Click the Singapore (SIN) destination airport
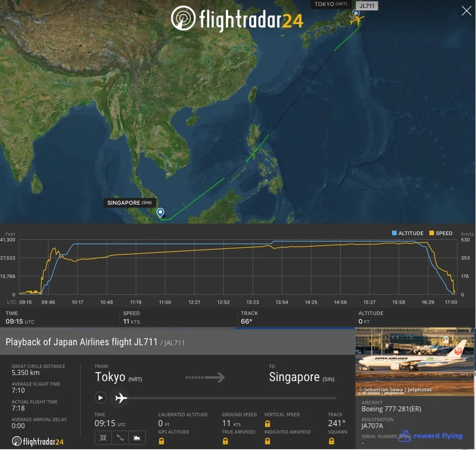Screen dimensions: 476x450 click(x=302, y=377)
